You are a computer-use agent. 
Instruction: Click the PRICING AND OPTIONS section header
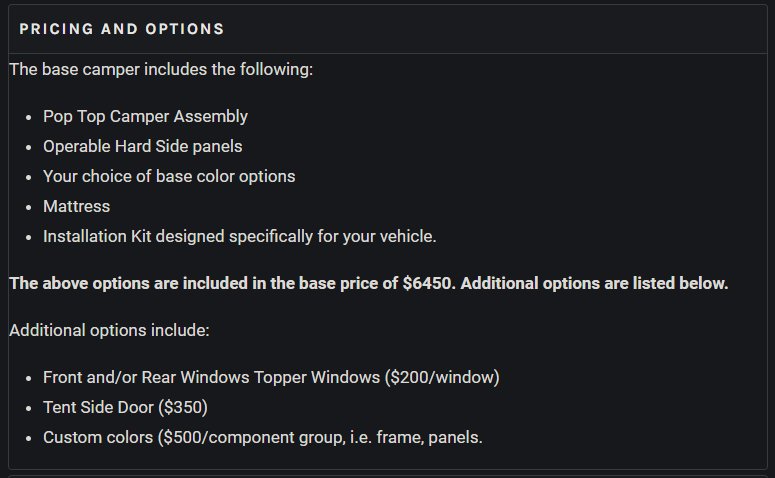coord(122,29)
